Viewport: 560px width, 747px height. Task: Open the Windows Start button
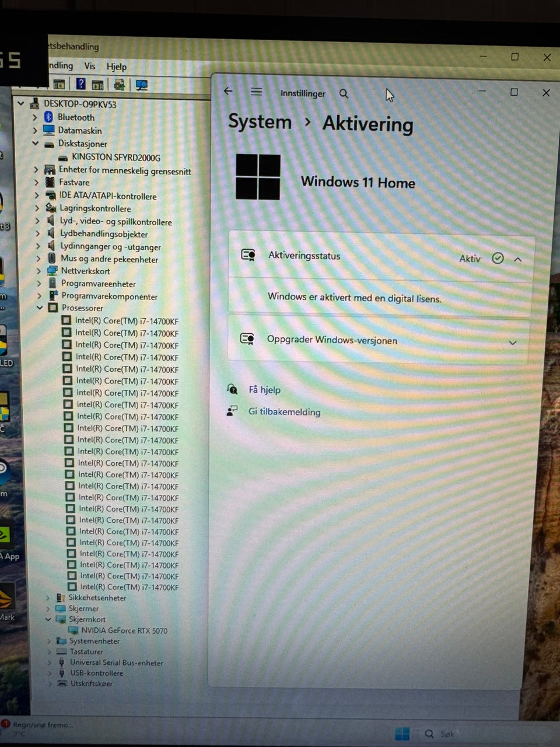click(x=402, y=734)
